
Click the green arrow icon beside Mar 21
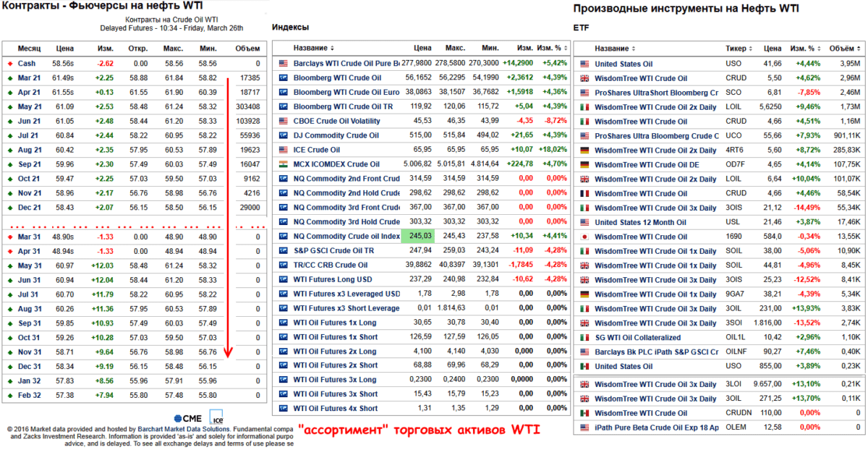(x=9, y=78)
